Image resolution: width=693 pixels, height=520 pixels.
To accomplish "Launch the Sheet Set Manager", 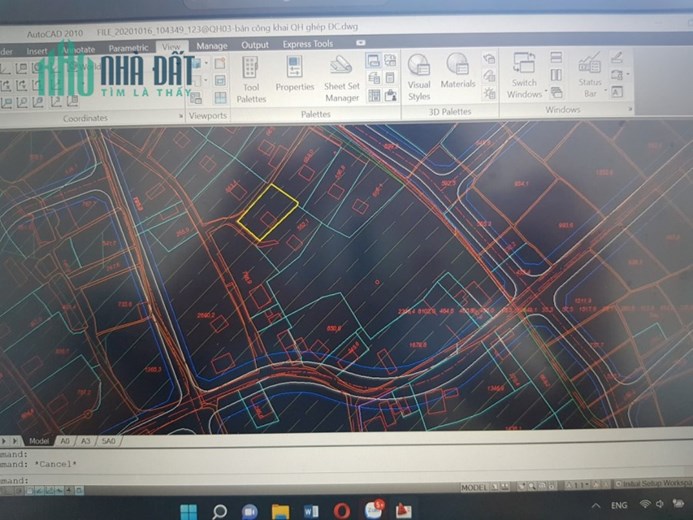I will pyautogui.click(x=341, y=79).
